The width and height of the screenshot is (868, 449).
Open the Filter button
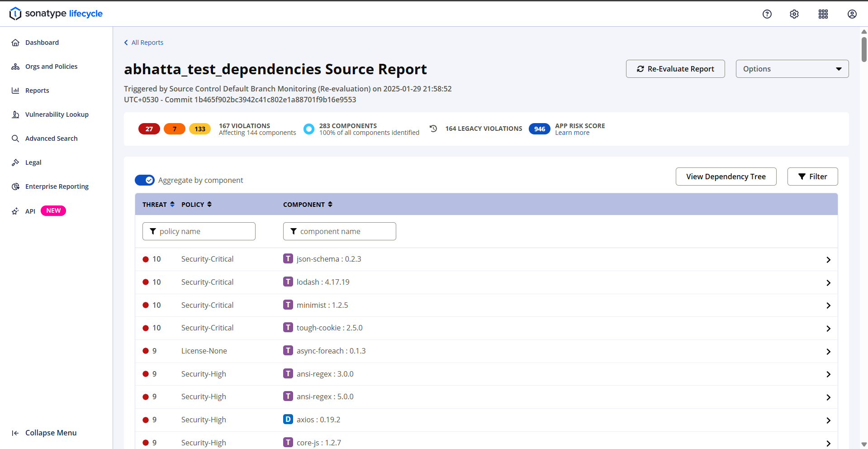click(812, 177)
